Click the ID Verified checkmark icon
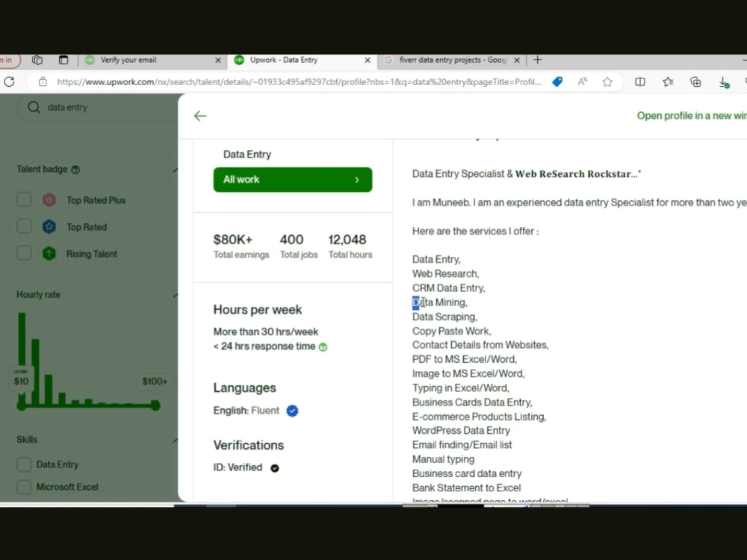This screenshot has height=560, width=747. pos(274,468)
